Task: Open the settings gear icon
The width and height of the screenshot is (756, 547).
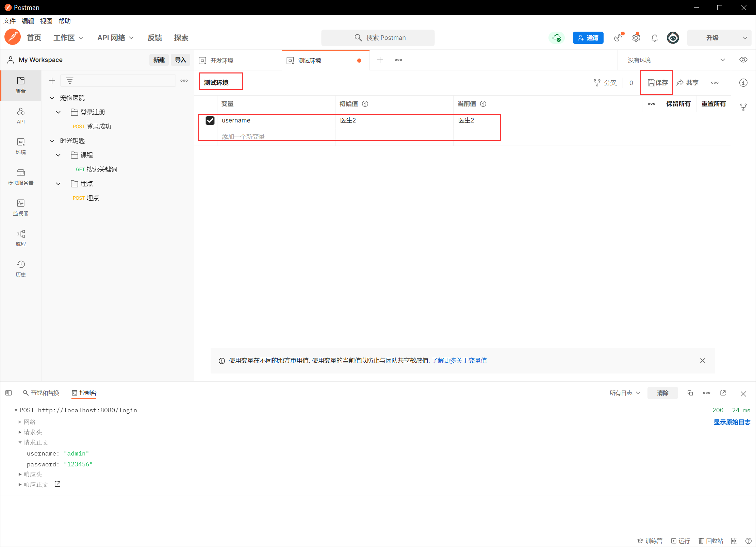Action: click(x=636, y=38)
